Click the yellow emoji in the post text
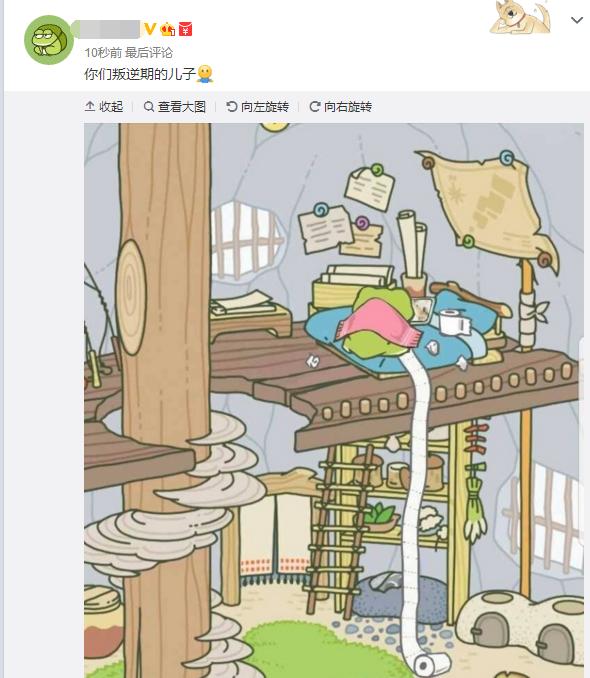This screenshot has height=678, width=590. pos(205,74)
